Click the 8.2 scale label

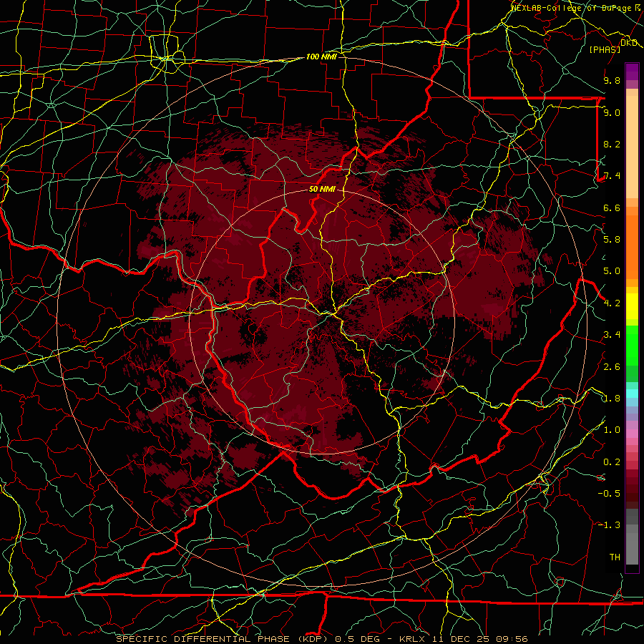(612, 144)
